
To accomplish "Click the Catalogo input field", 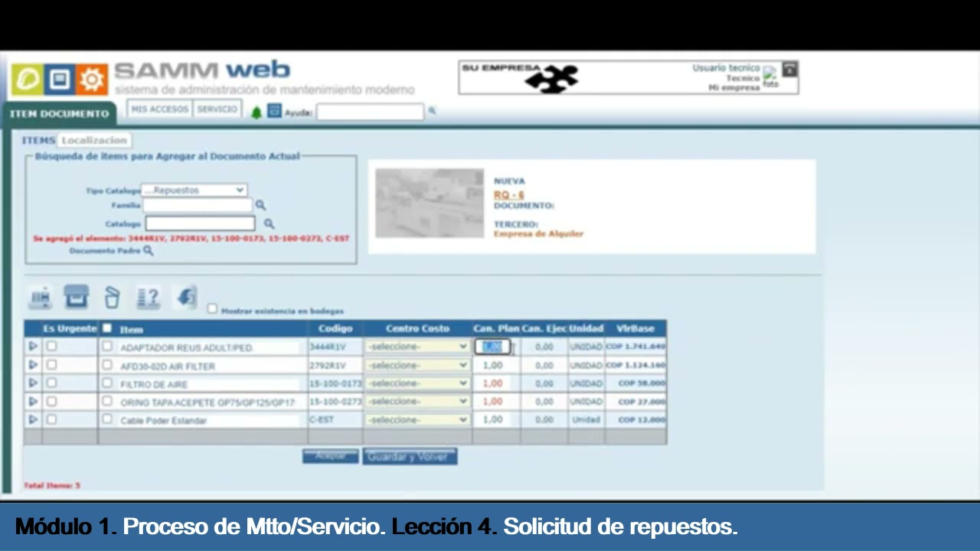I will point(201,223).
